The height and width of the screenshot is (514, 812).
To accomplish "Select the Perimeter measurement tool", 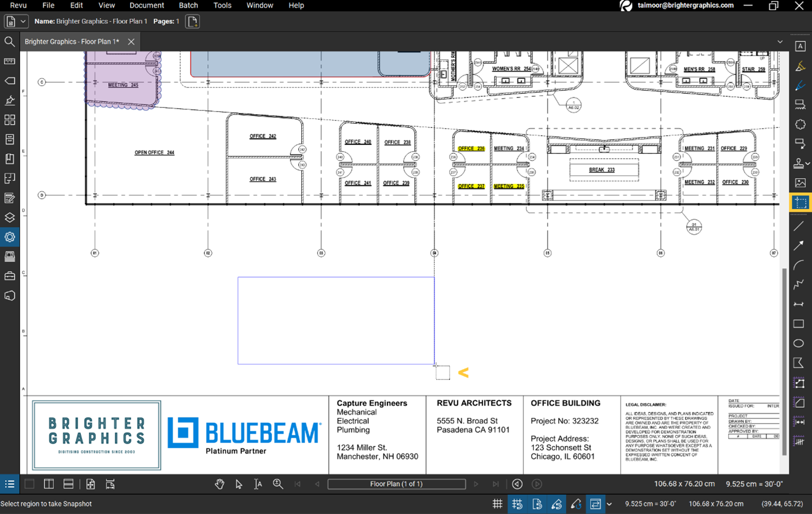I will click(x=799, y=383).
